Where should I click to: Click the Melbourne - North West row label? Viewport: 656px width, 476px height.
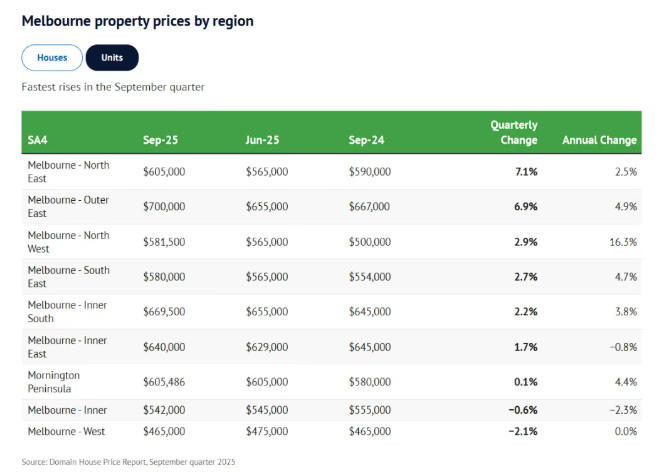pyautogui.click(x=68, y=242)
